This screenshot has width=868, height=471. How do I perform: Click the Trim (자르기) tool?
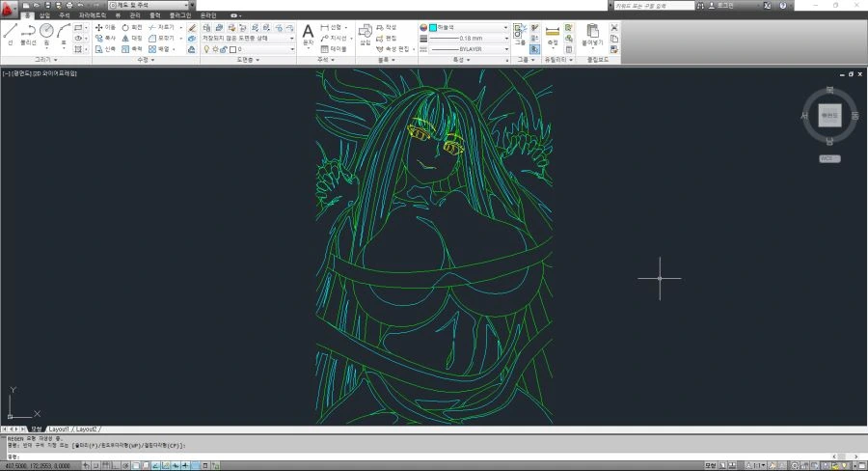[x=161, y=27]
